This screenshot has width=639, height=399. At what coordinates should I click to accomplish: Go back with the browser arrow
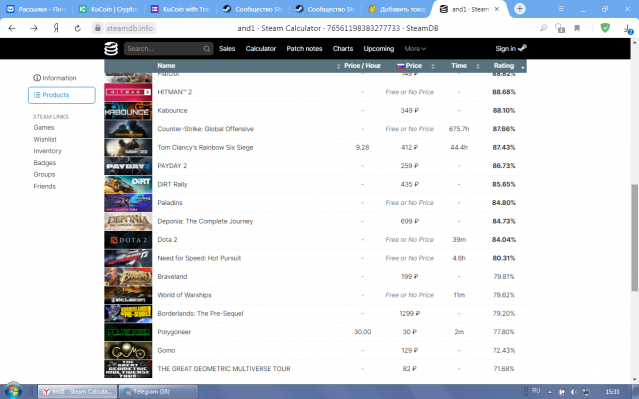click(x=12, y=28)
